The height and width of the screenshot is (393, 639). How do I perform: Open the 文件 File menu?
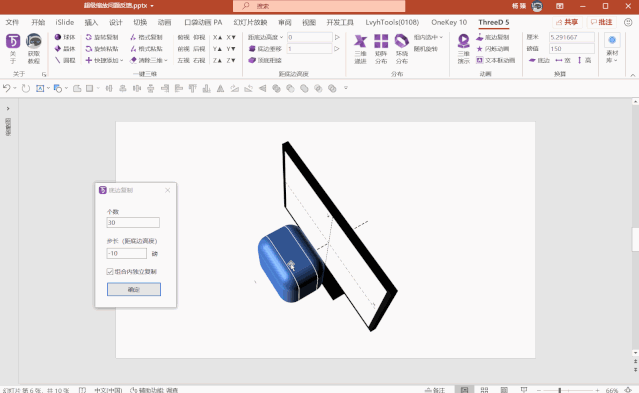click(x=12, y=22)
